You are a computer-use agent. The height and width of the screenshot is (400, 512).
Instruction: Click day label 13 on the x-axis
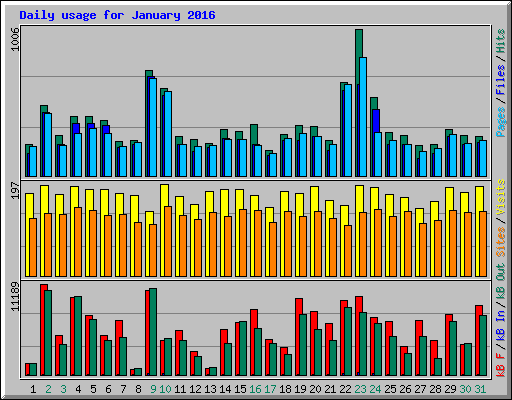[x=210, y=389]
